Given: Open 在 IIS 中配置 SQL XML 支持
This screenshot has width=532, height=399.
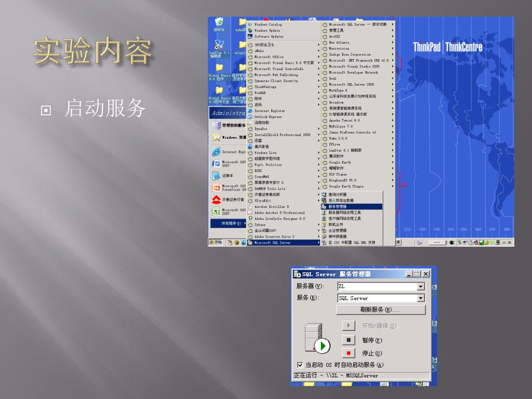Looking at the screenshot, I should 352,243.
